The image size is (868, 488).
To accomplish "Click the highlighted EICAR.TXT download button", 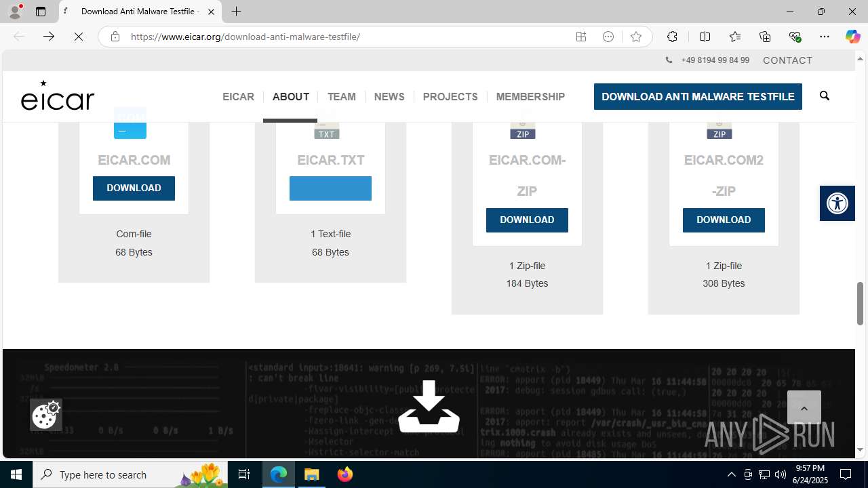I will click(x=330, y=188).
